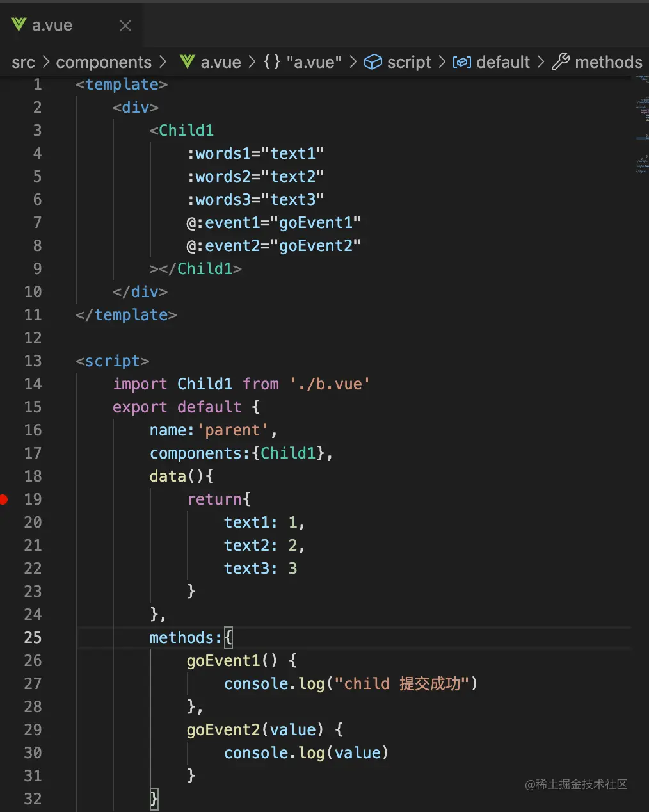The height and width of the screenshot is (812, 649).
Task: Click the './b.vue' import path string
Action: pos(330,384)
